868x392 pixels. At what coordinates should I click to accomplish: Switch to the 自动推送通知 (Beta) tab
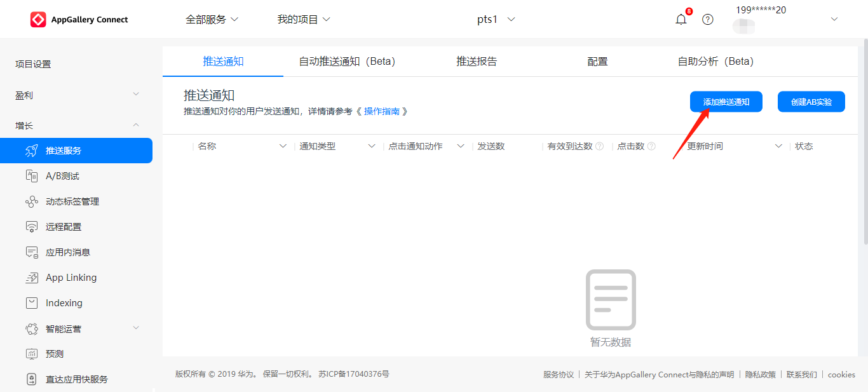(x=347, y=62)
